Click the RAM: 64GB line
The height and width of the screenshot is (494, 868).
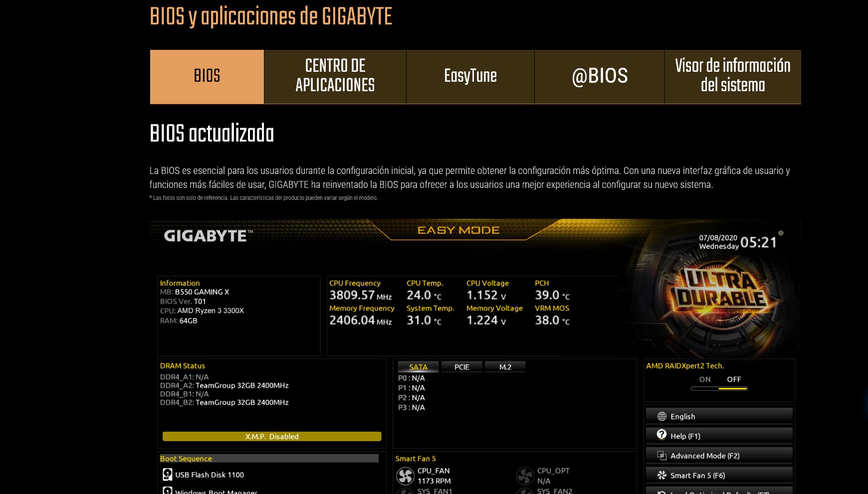179,321
